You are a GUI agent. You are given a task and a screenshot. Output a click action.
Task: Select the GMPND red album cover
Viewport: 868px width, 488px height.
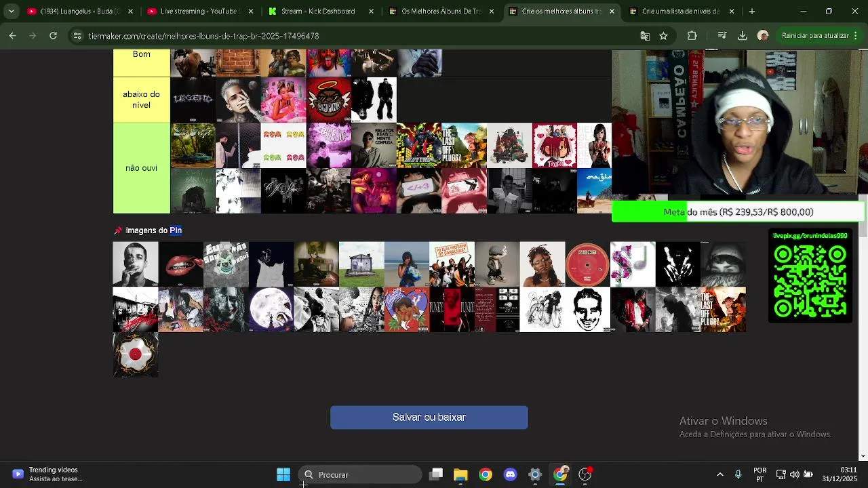click(x=329, y=100)
